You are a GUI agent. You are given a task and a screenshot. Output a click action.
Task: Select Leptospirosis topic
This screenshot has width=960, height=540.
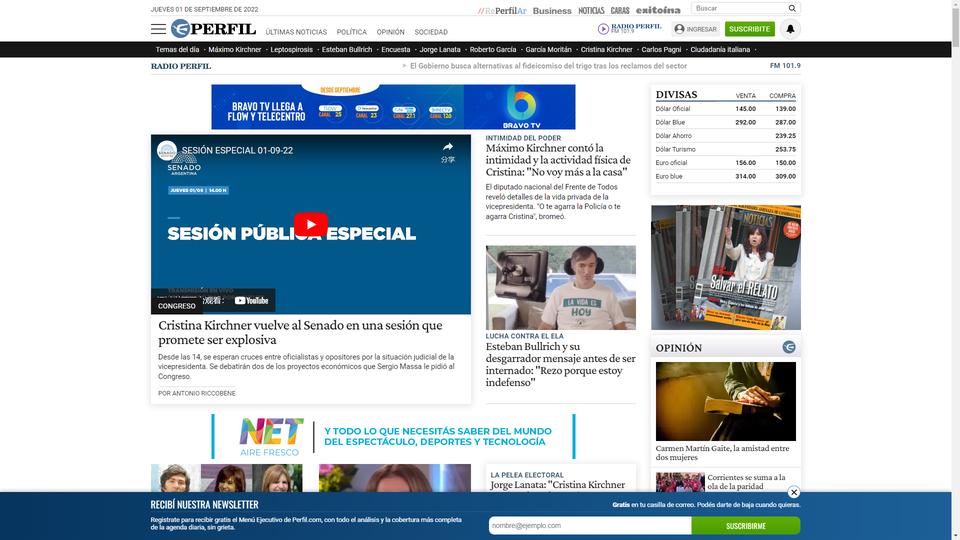[x=291, y=50]
